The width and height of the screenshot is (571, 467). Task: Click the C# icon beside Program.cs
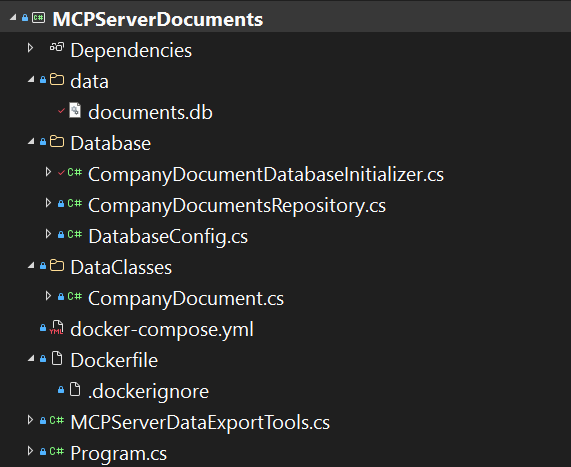[x=57, y=451]
